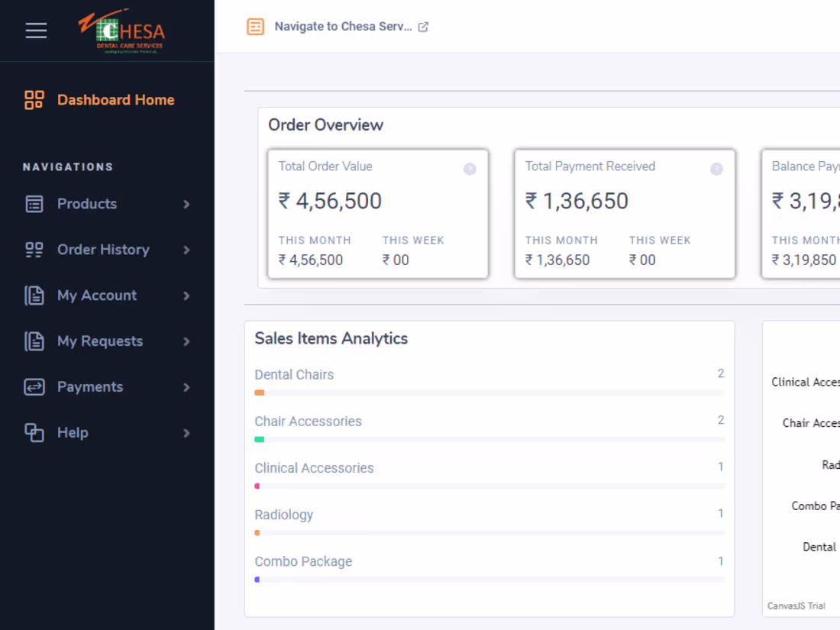Image resolution: width=840 pixels, height=630 pixels.
Task: Click the info icon on Total Order Value card
Action: pos(470,169)
